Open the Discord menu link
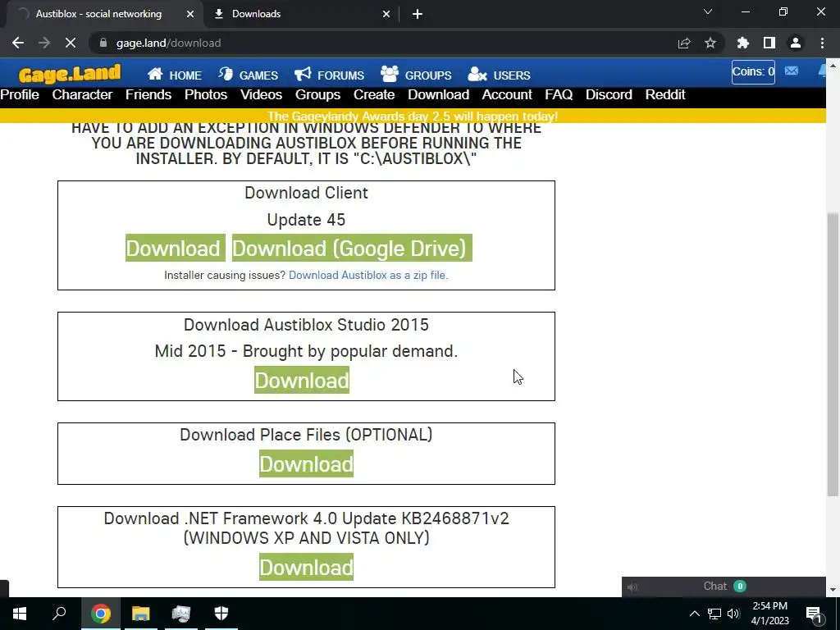This screenshot has height=630, width=840. tap(609, 95)
